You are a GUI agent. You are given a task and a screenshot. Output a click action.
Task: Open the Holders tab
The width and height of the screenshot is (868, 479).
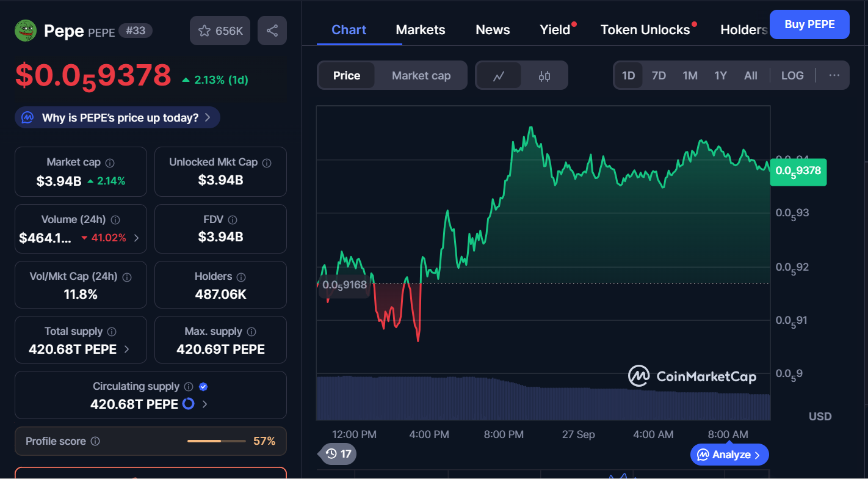click(x=743, y=30)
